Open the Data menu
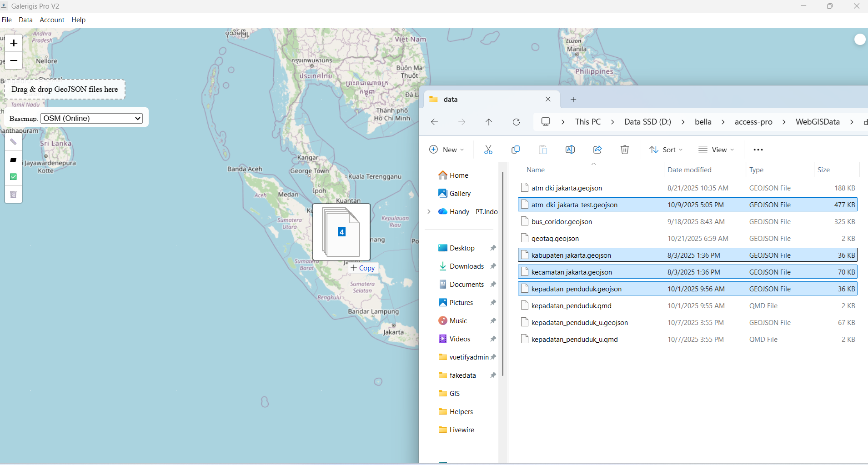The width and height of the screenshot is (868, 465). click(x=25, y=20)
